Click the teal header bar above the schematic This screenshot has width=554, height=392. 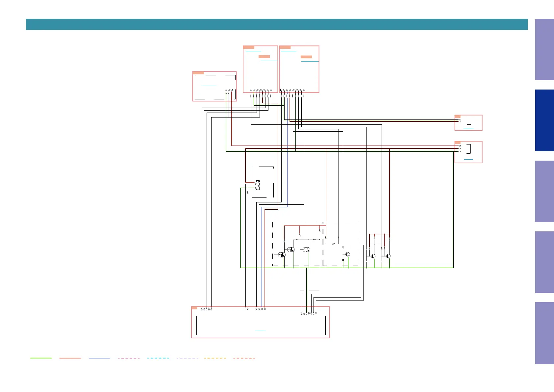[277, 24]
